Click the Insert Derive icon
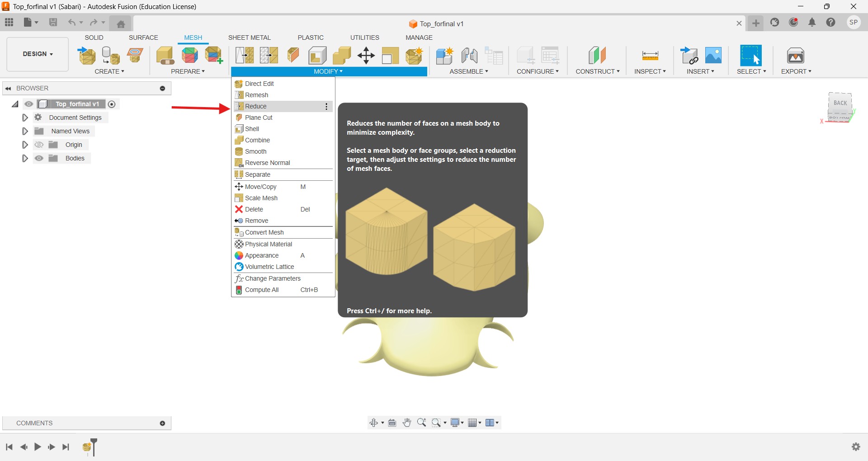868x461 pixels. coord(689,56)
